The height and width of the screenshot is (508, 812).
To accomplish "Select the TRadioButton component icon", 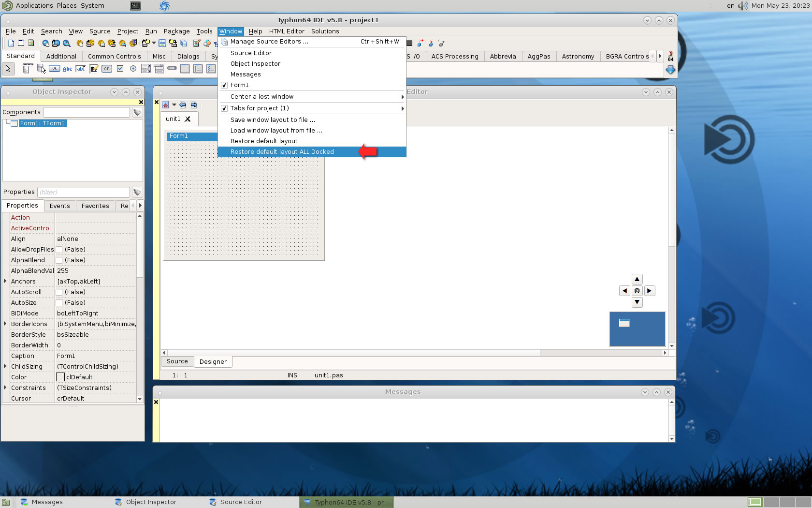I will pos(133,69).
